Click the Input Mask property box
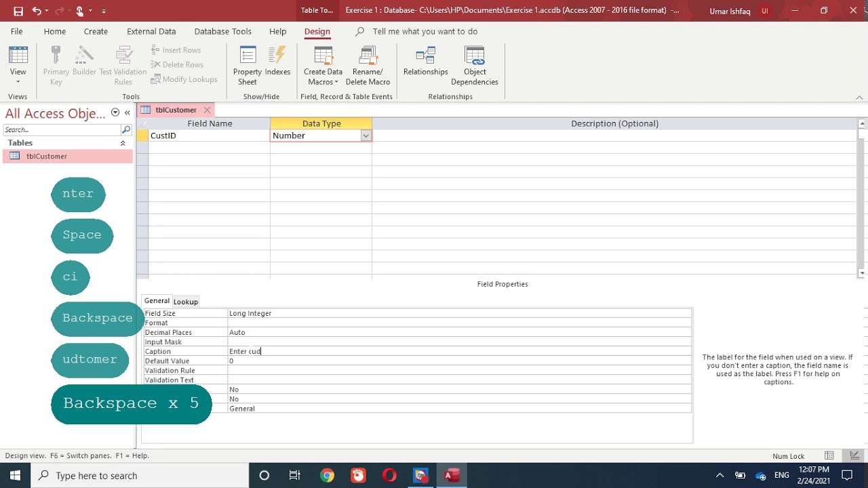 tap(459, 342)
